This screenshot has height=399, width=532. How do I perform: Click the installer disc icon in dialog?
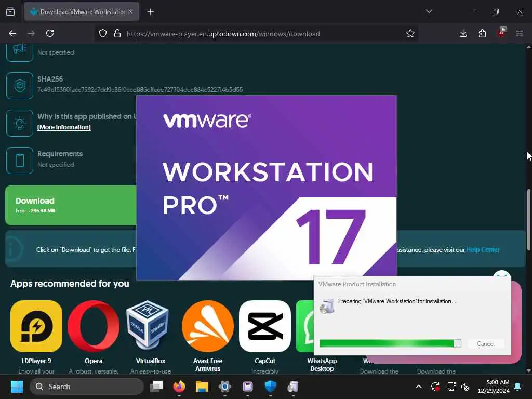tap(327, 305)
